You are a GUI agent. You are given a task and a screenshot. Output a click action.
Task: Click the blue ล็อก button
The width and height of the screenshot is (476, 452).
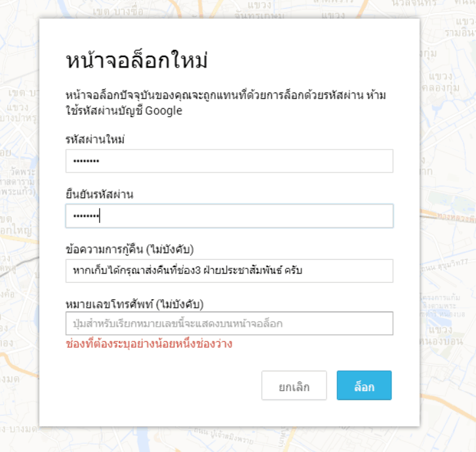(x=364, y=386)
